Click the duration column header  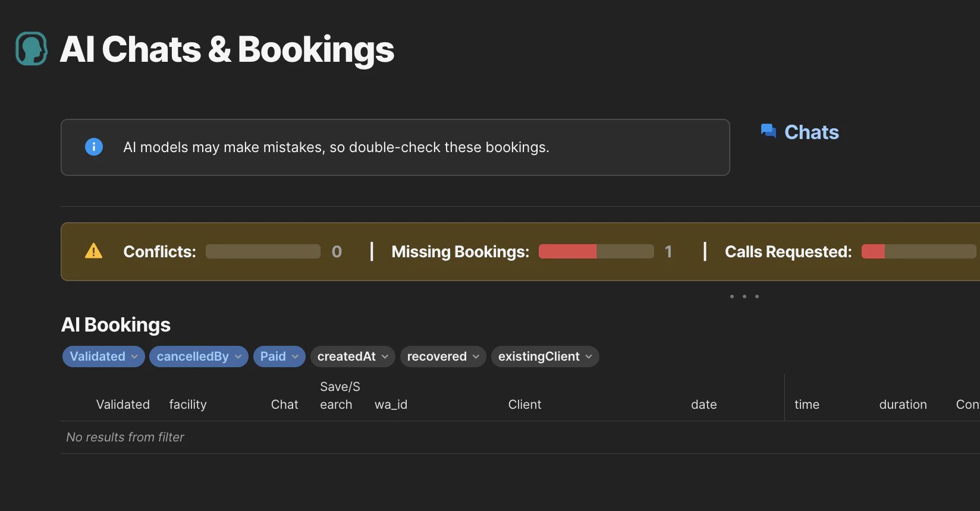(903, 405)
